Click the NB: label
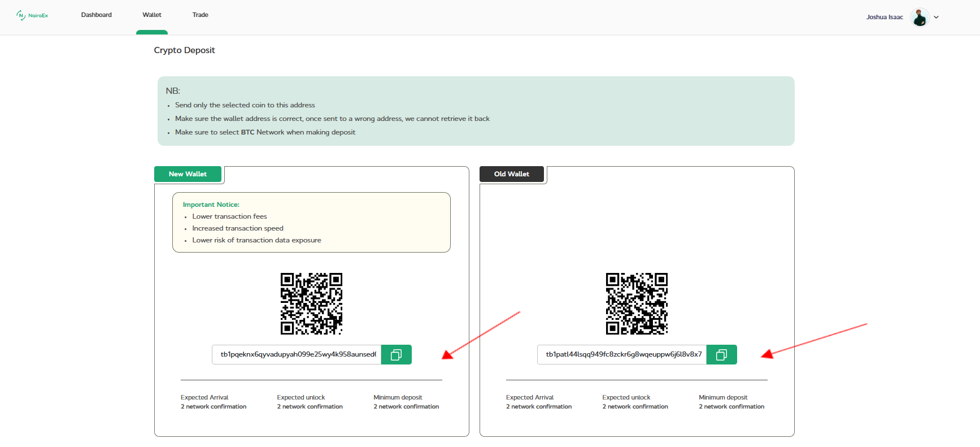This screenshot has height=447, width=980. pyautogui.click(x=173, y=91)
